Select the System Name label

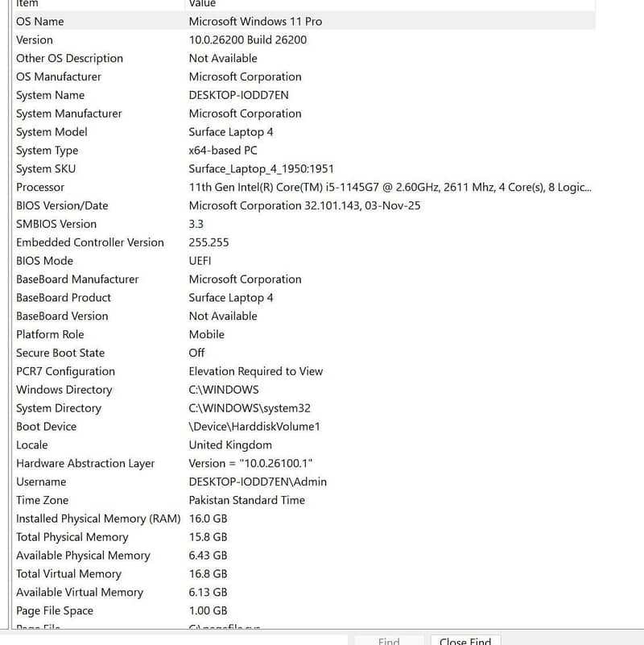(50, 96)
